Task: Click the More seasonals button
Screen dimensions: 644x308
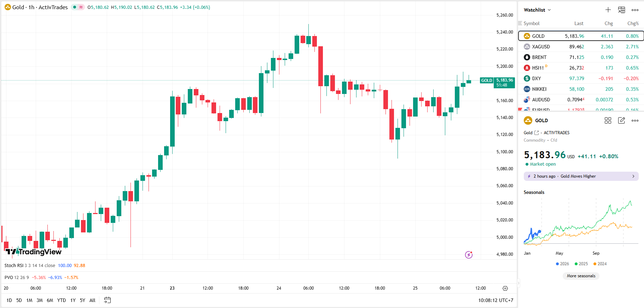Action: [x=581, y=276]
